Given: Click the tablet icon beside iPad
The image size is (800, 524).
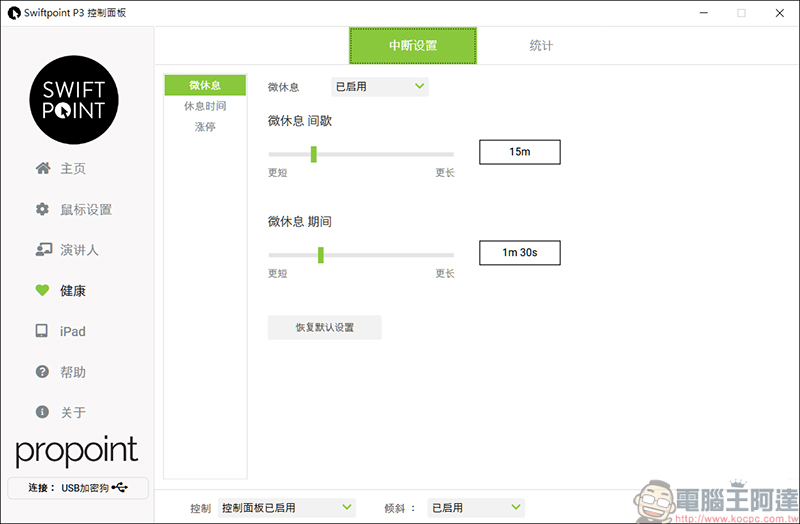Looking at the screenshot, I should 42,331.
